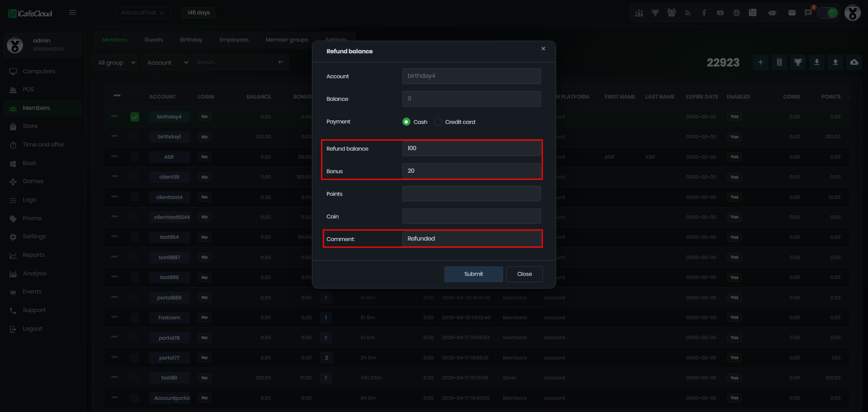This screenshot has width=868, height=412.
Task: Open the Arena aiTest dropdown
Action: click(x=143, y=13)
